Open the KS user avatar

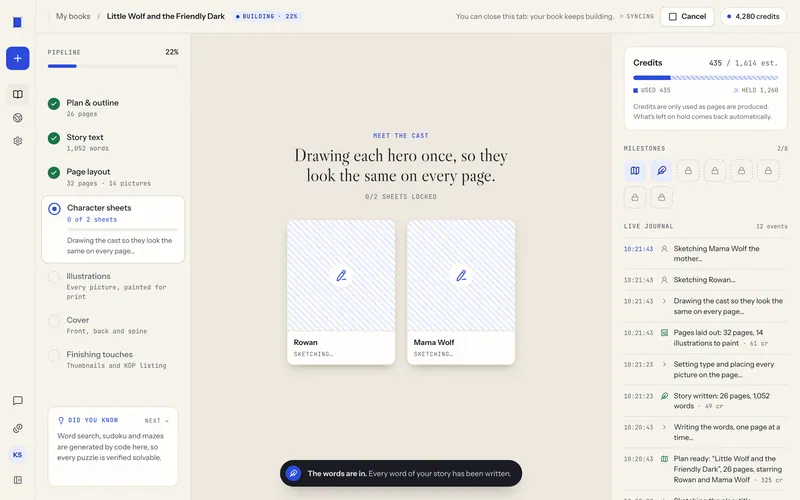coord(17,455)
